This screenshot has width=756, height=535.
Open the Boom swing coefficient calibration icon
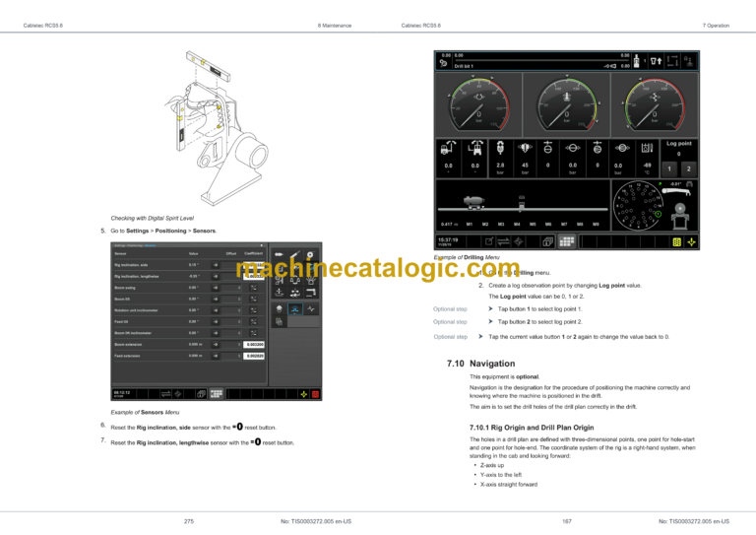pos(254,288)
